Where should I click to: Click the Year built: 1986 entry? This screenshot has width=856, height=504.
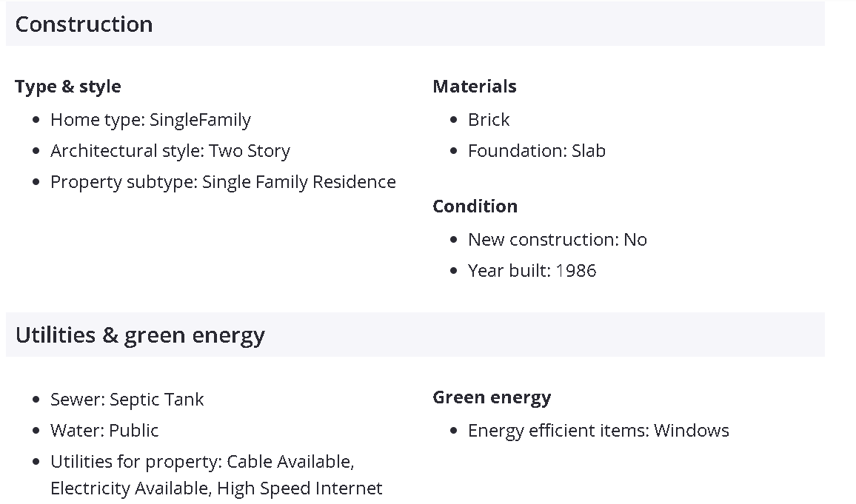pos(532,271)
